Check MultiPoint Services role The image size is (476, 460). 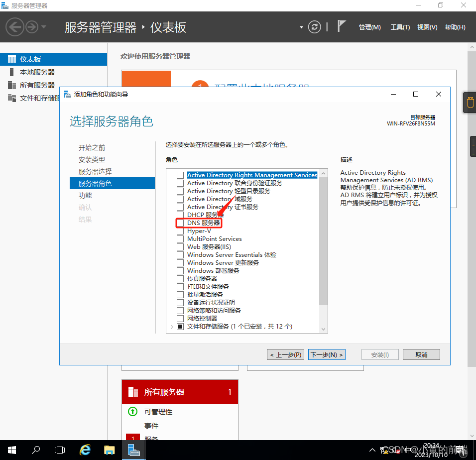pos(180,239)
